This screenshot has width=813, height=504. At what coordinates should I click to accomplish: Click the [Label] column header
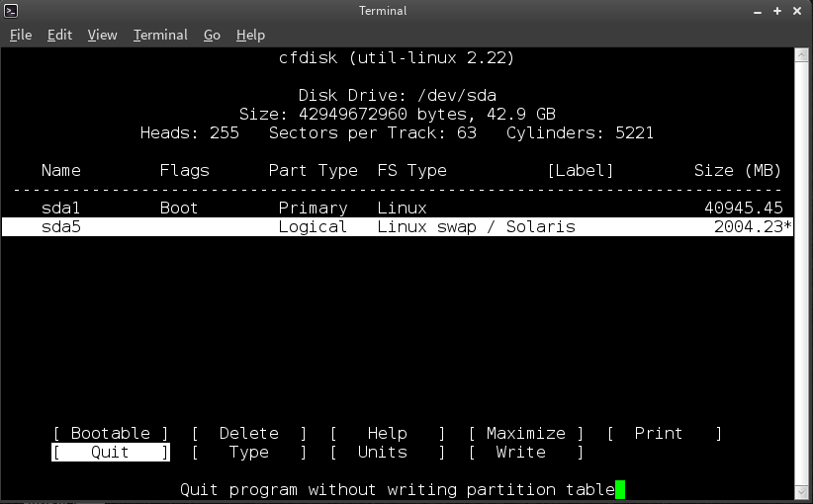click(x=581, y=170)
